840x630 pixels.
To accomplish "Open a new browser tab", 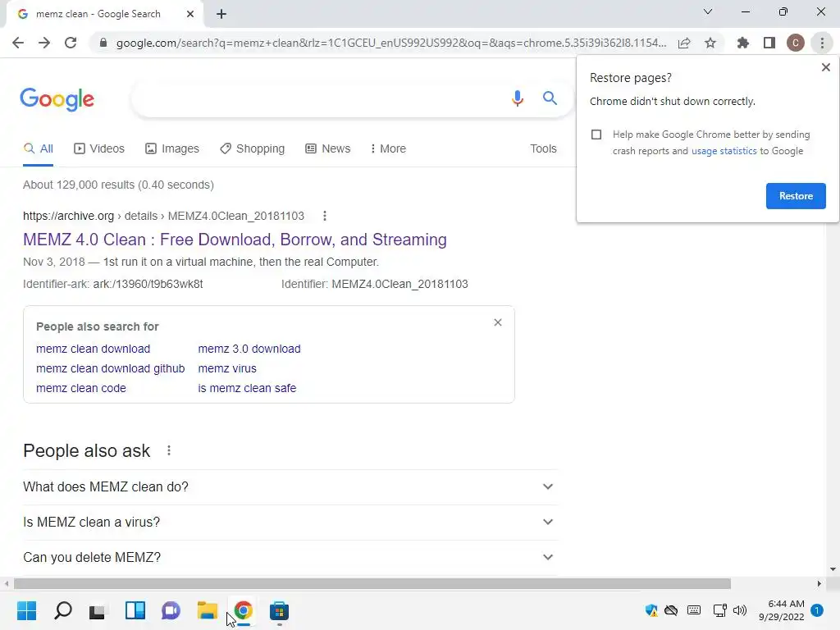I will tap(221, 14).
